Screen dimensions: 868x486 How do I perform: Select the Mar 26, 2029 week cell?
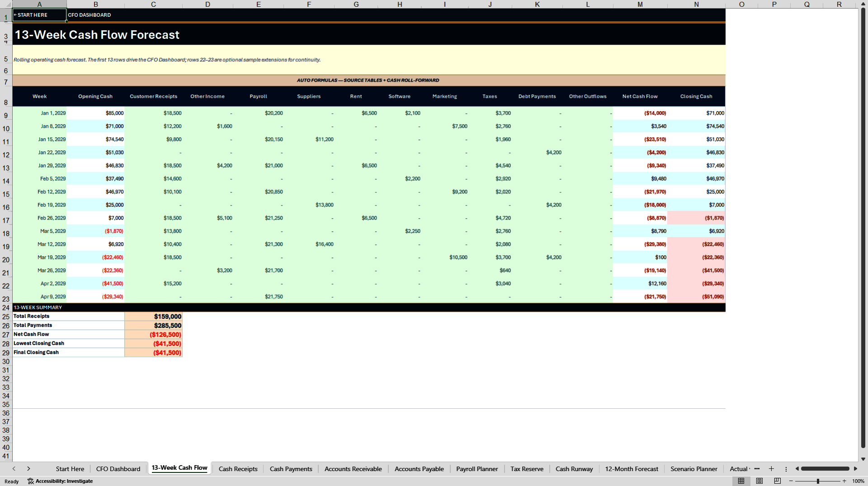click(x=40, y=271)
